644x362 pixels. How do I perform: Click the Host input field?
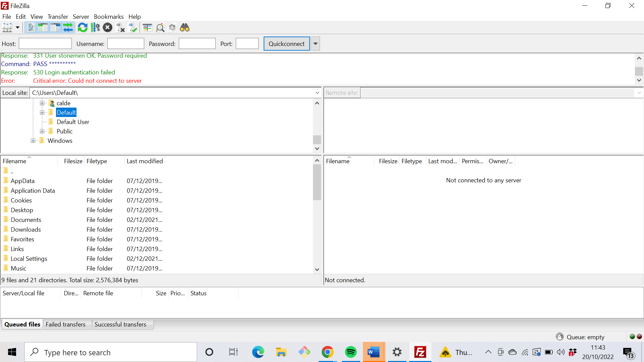pyautogui.click(x=45, y=44)
